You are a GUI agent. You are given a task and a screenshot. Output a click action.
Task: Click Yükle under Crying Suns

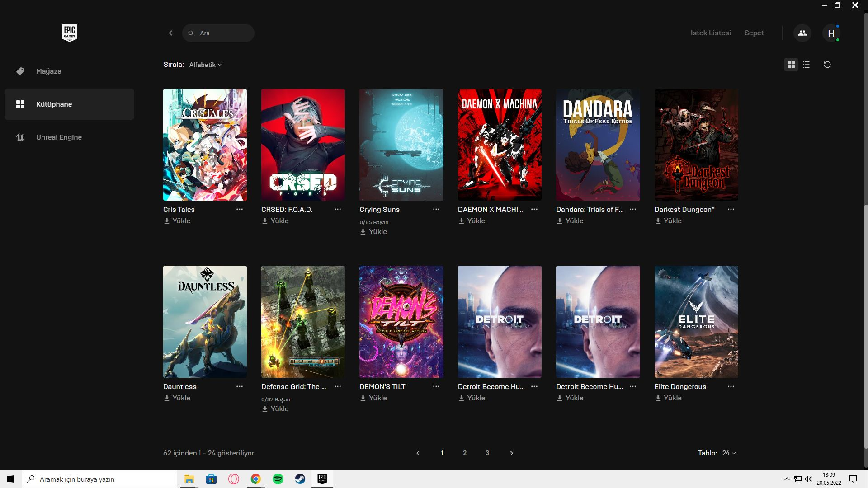[x=373, y=232]
